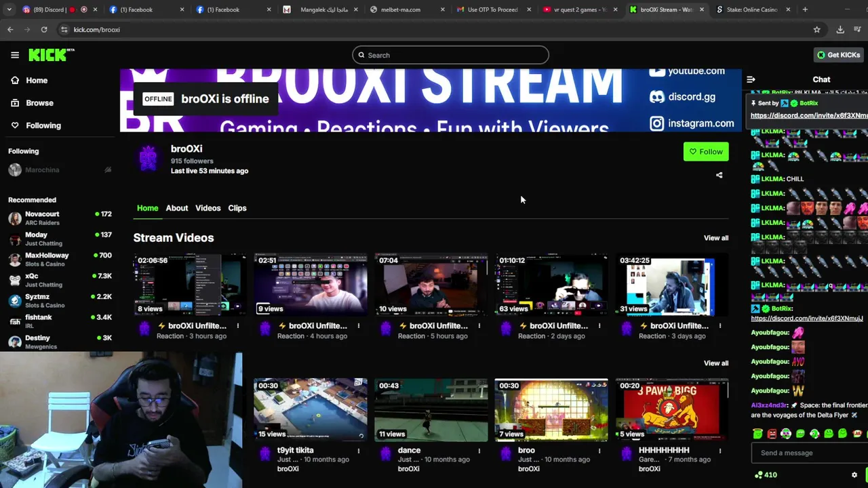Open Syztmz recommended channel

(60, 301)
